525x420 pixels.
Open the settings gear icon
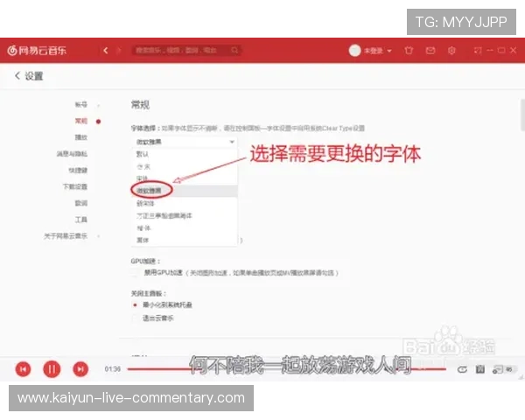pyautogui.click(x=451, y=51)
